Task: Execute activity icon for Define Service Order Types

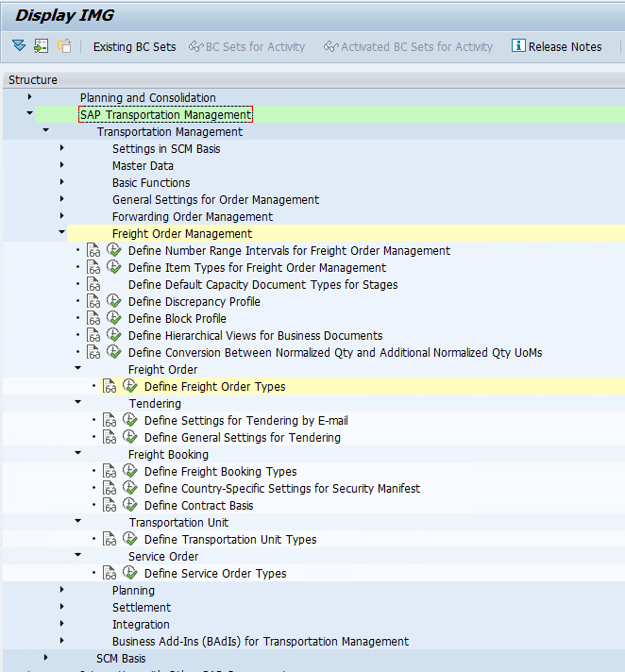Action: [130, 573]
